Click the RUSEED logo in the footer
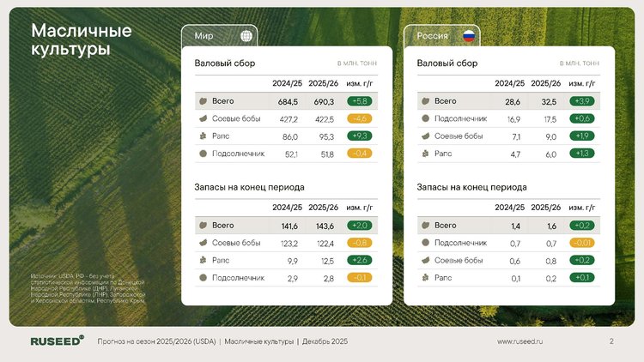This screenshot has height=362, width=644. coord(57,341)
